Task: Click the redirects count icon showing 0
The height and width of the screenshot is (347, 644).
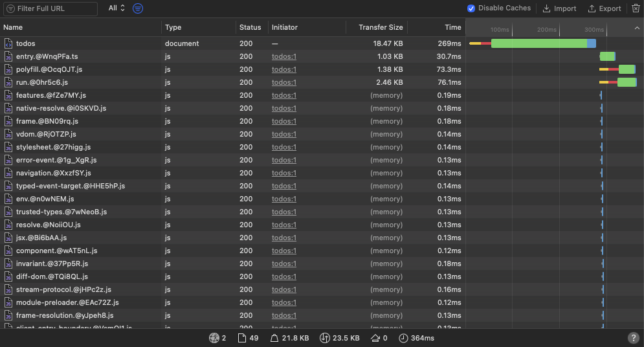Action: coord(375,338)
